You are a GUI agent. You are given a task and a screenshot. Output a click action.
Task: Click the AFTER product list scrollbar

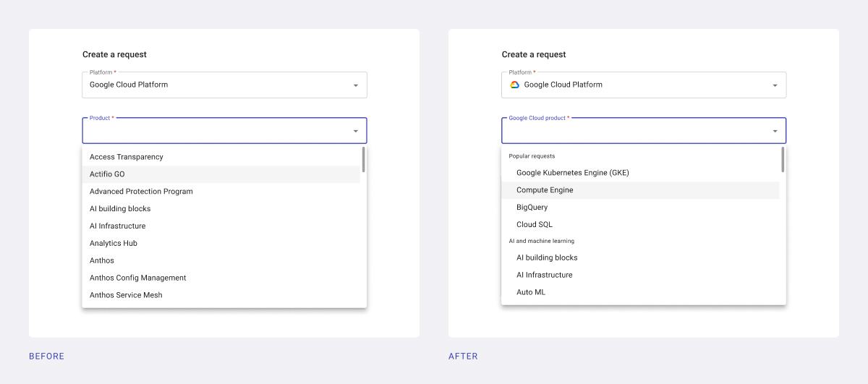pos(783,160)
